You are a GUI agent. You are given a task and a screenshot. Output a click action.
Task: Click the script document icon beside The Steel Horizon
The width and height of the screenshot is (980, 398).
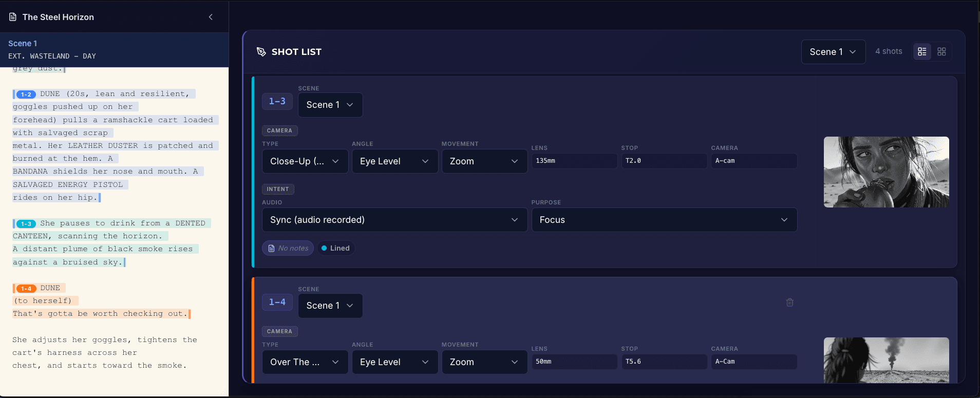(x=13, y=17)
